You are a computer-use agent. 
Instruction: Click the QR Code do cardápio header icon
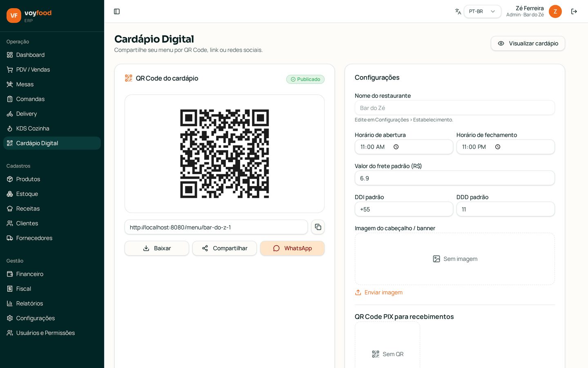[x=129, y=78]
